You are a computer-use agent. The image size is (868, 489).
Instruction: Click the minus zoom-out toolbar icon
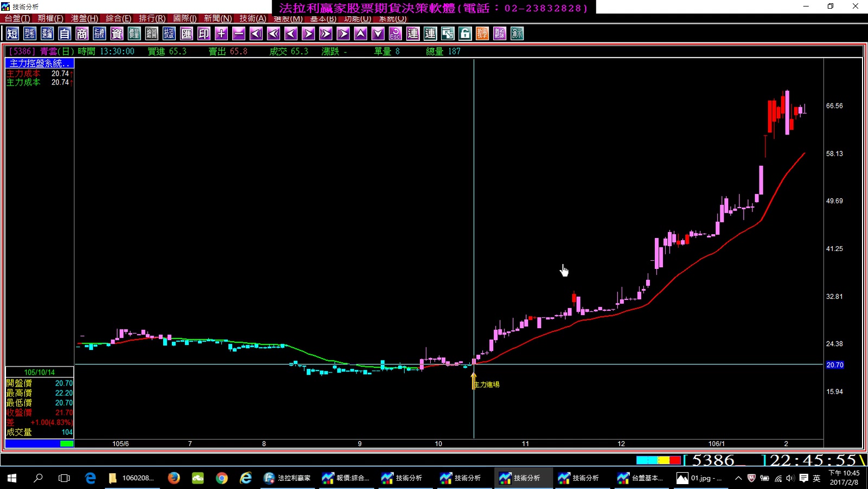239,34
